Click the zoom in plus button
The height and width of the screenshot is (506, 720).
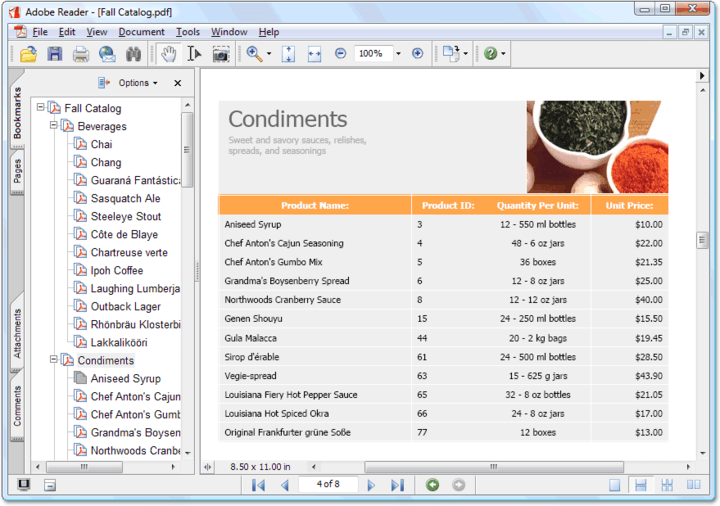(417, 54)
